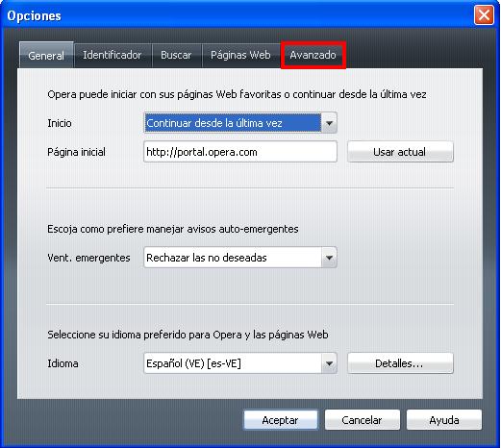This screenshot has width=501, height=448.
Task: Select the Buscar tab
Action: (x=176, y=55)
